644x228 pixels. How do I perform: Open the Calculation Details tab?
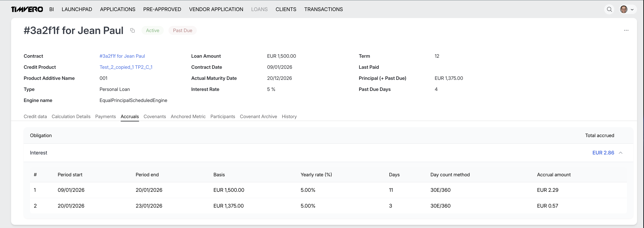[71, 117]
